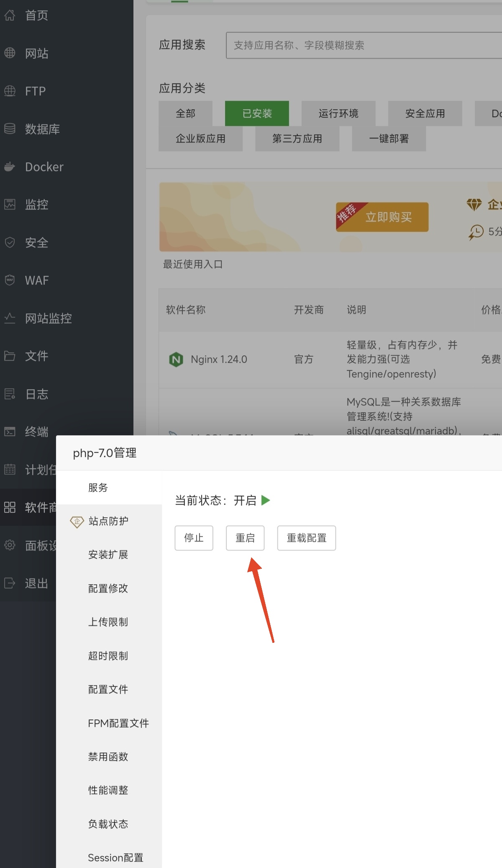Select the 运行环境 category tab
The width and height of the screenshot is (502, 868).
tap(338, 113)
